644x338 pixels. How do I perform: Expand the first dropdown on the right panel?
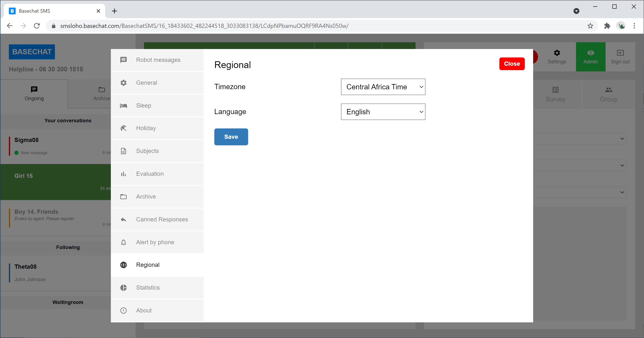(x=622, y=139)
